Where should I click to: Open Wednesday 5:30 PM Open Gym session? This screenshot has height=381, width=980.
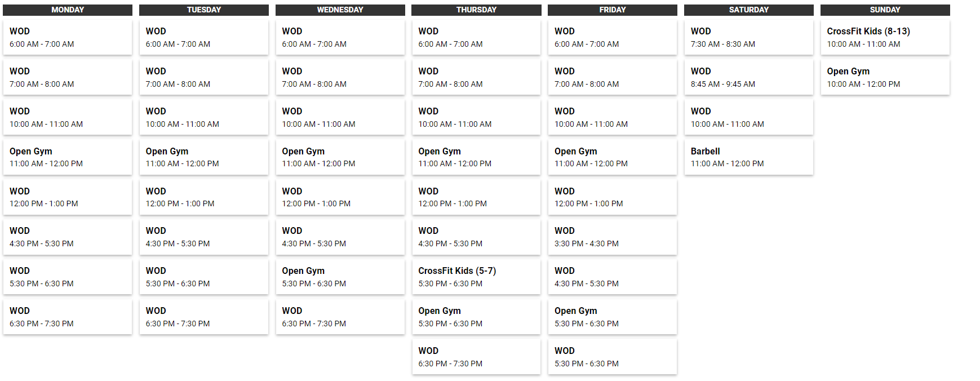tap(340, 277)
